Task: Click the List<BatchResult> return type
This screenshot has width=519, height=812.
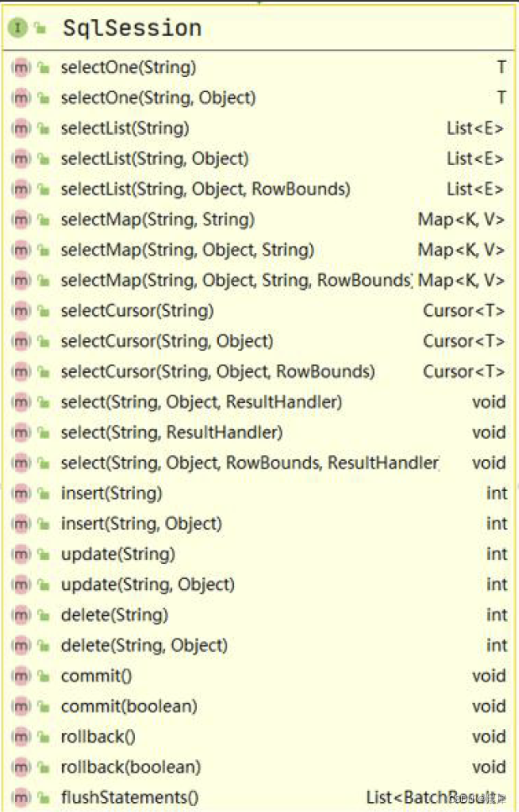Action: pyautogui.click(x=435, y=797)
